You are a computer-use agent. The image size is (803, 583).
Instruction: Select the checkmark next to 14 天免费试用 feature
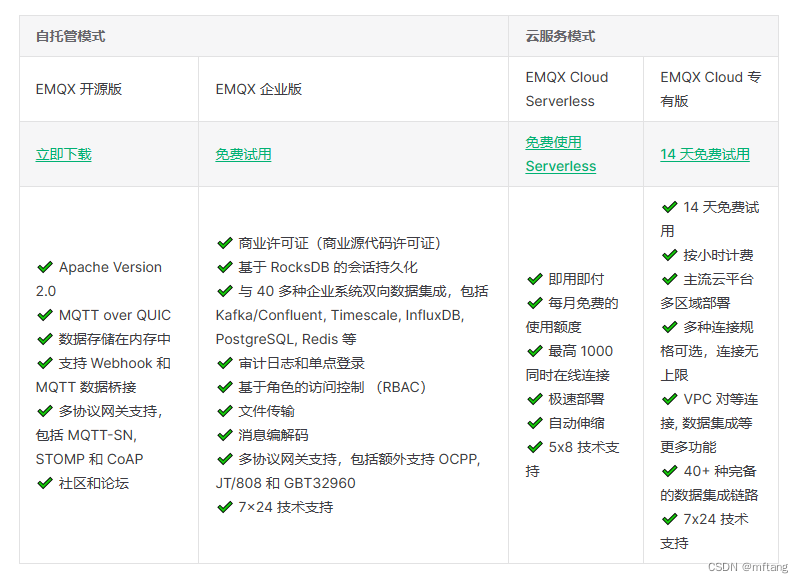pyautogui.click(x=669, y=207)
